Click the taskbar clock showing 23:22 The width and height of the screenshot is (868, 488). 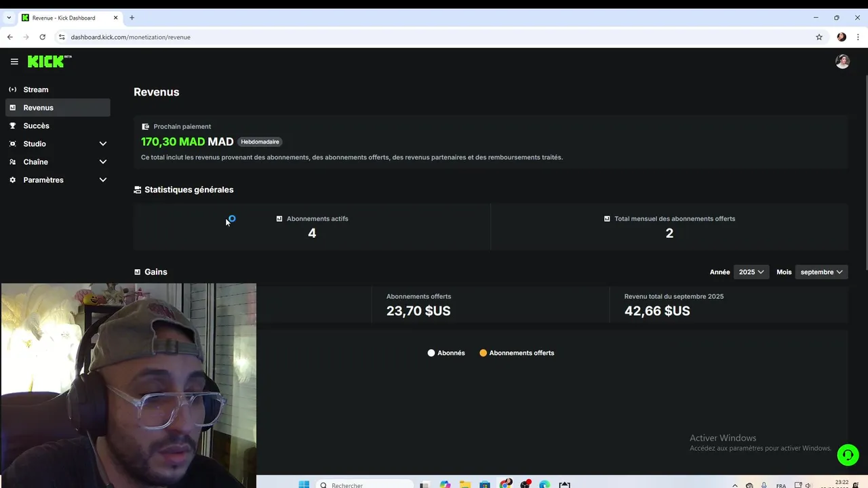pyautogui.click(x=842, y=483)
